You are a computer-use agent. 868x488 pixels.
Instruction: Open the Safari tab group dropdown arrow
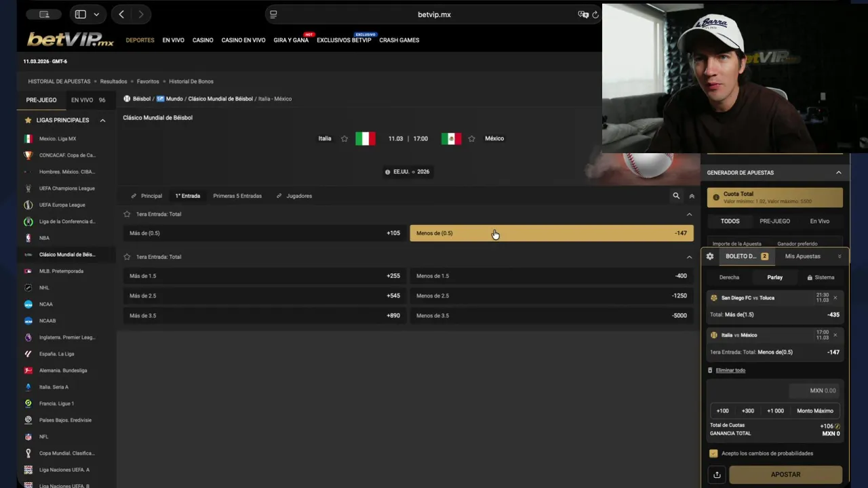[96, 14]
